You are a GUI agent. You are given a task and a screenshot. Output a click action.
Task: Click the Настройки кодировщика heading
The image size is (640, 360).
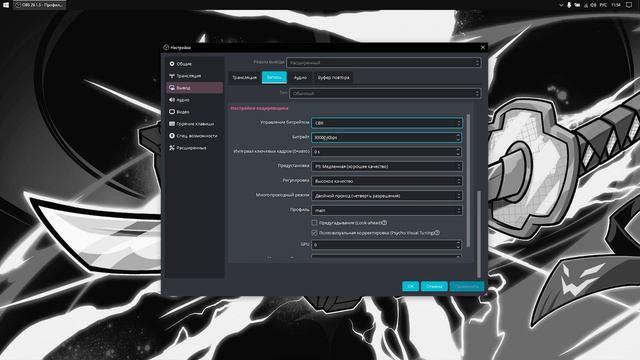coord(259,108)
